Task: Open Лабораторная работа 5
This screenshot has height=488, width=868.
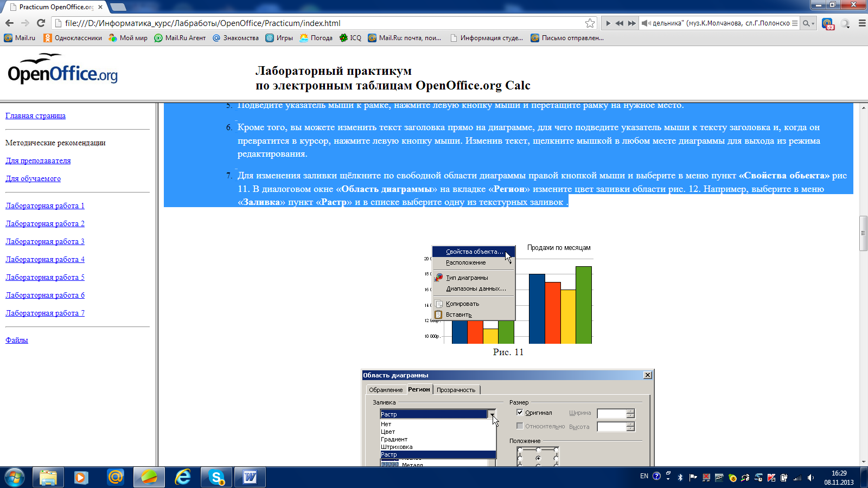Action: [45, 277]
